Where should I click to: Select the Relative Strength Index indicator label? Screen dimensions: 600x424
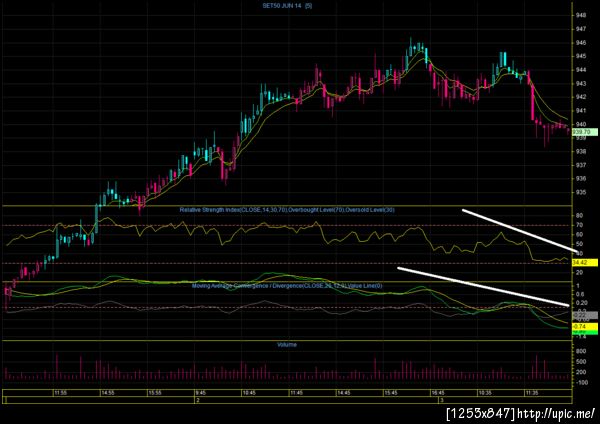[x=287, y=210]
